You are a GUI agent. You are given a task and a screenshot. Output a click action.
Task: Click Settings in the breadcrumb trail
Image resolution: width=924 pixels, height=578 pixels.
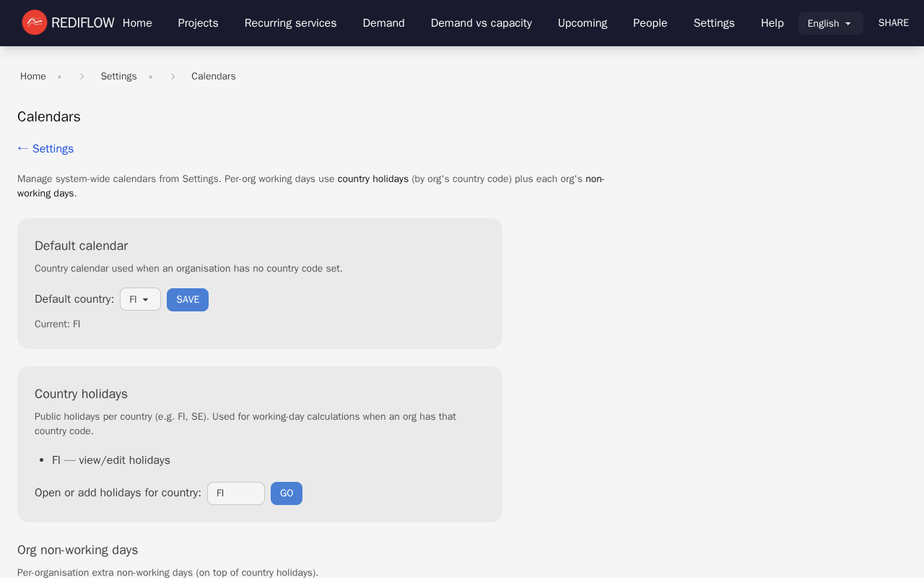click(x=118, y=76)
